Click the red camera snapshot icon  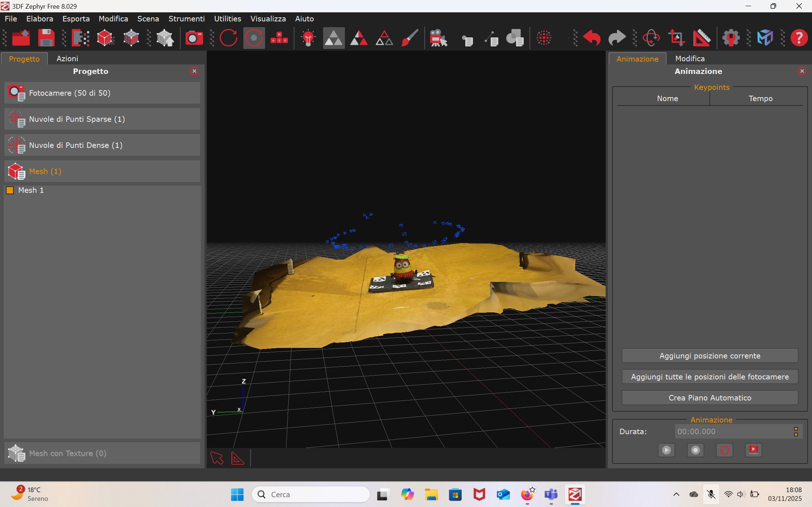click(x=194, y=38)
